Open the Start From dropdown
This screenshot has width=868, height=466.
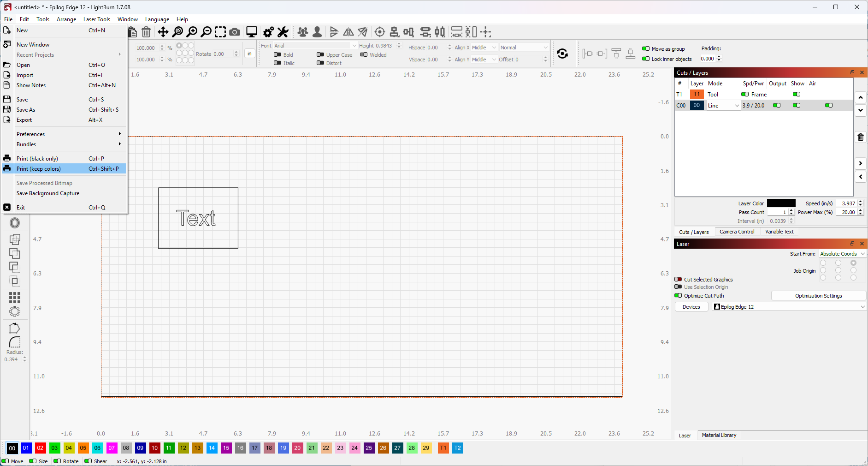tap(842, 254)
